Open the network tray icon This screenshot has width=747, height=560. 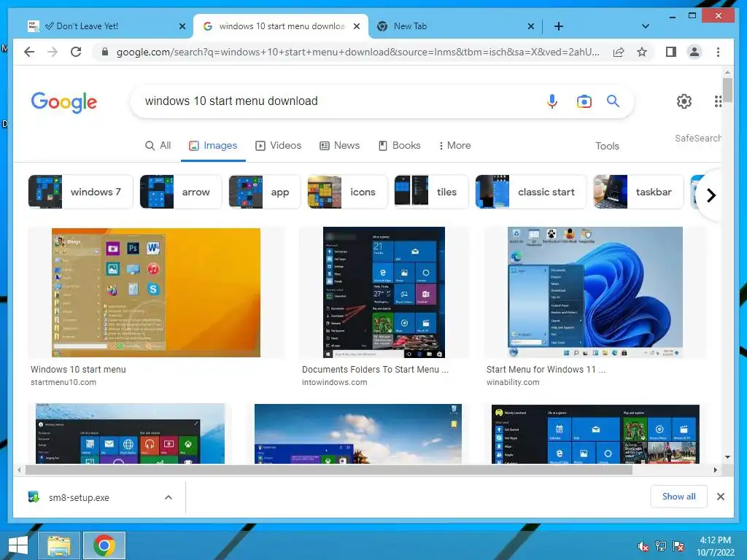click(x=661, y=546)
